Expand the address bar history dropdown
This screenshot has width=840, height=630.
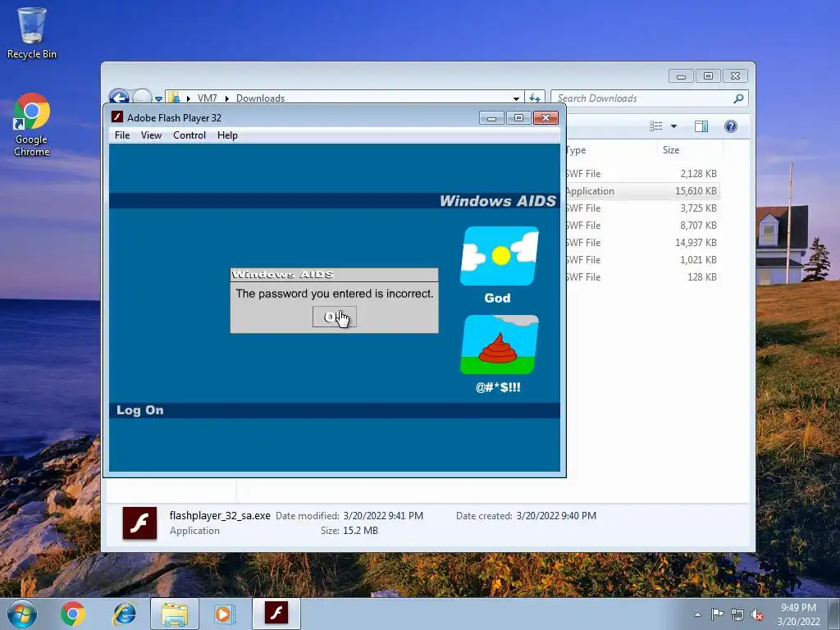(516, 98)
